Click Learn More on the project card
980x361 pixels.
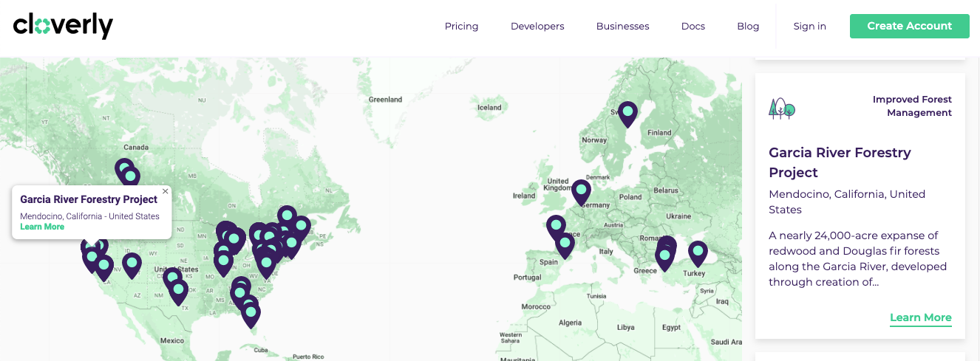pos(920,318)
